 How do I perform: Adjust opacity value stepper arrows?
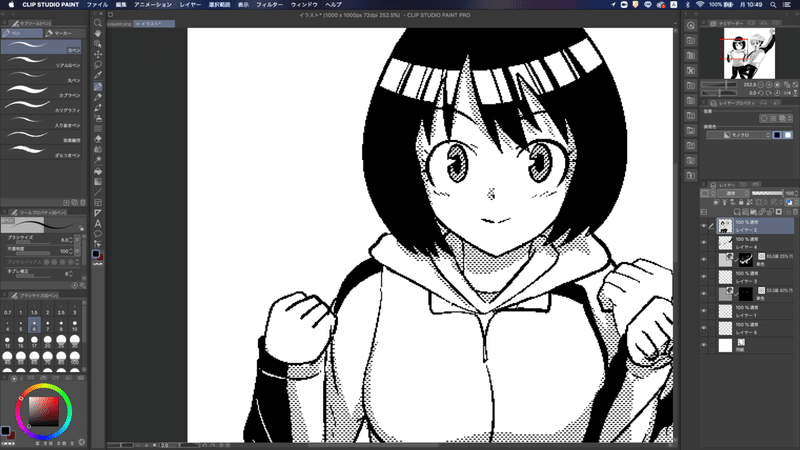click(70, 251)
